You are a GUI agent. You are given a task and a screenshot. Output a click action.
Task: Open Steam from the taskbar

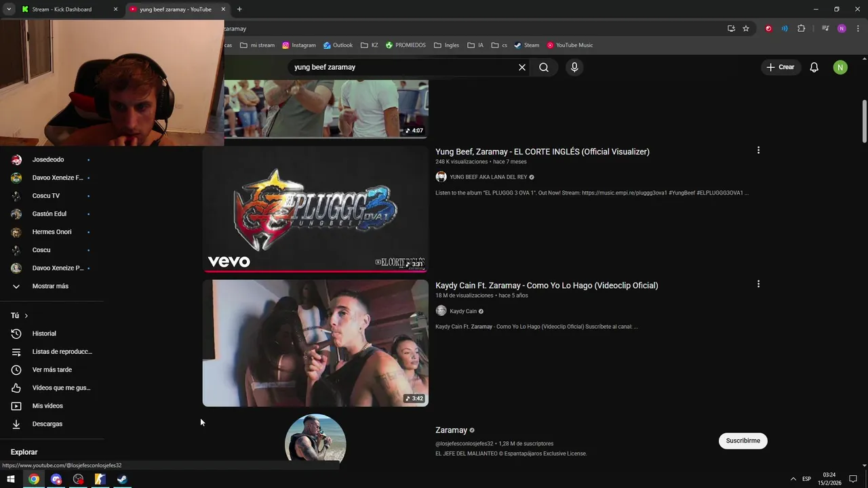[122, 479]
